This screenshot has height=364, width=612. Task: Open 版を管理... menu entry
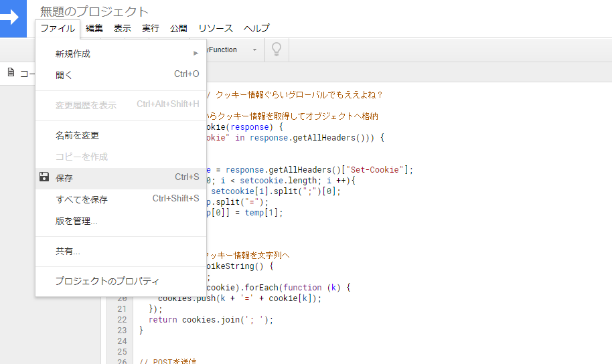pyautogui.click(x=76, y=221)
